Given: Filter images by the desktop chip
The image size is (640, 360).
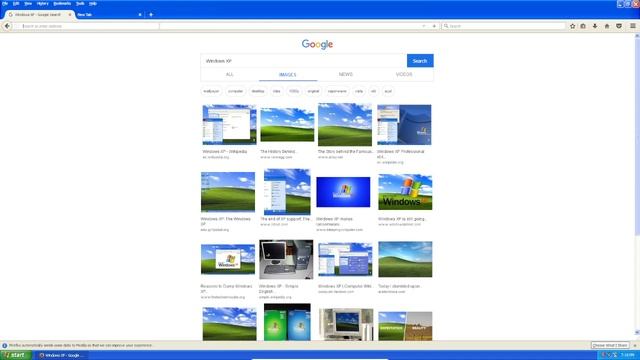Looking at the screenshot, I should point(258,91).
